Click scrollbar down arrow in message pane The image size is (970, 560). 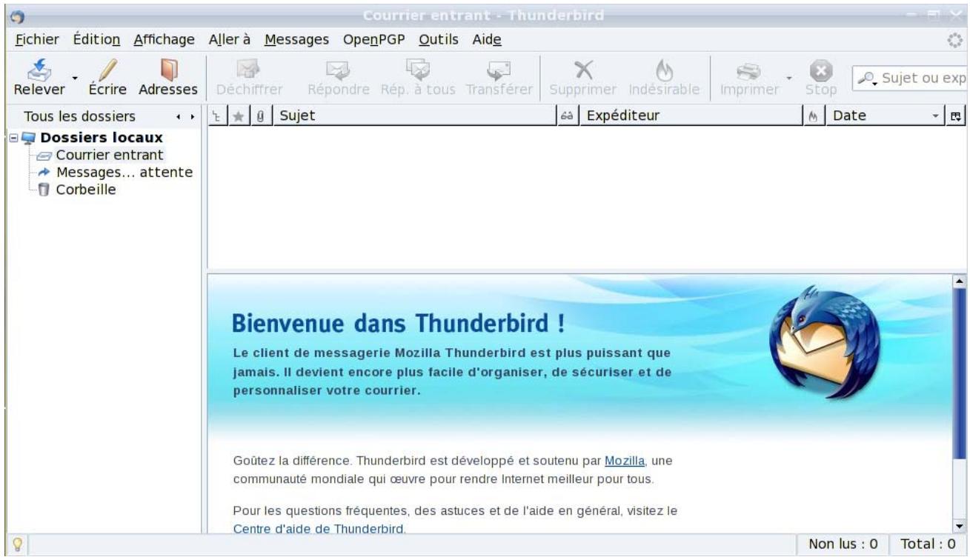coord(961,525)
